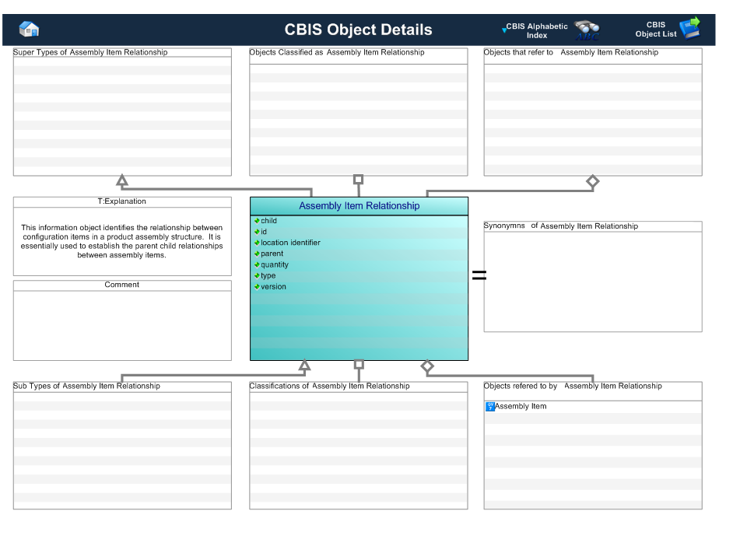Select the location identifier attribute
This screenshot has width=747, height=560.
point(290,243)
